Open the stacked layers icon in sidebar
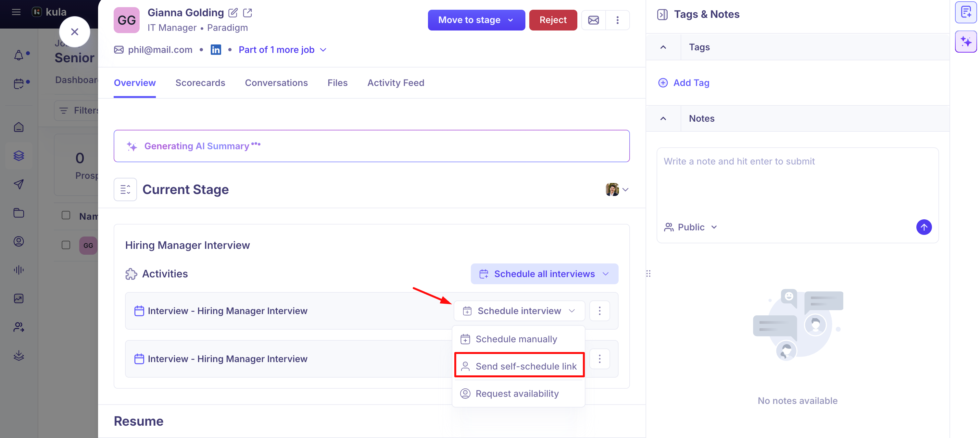The image size is (980, 438). [x=19, y=155]
